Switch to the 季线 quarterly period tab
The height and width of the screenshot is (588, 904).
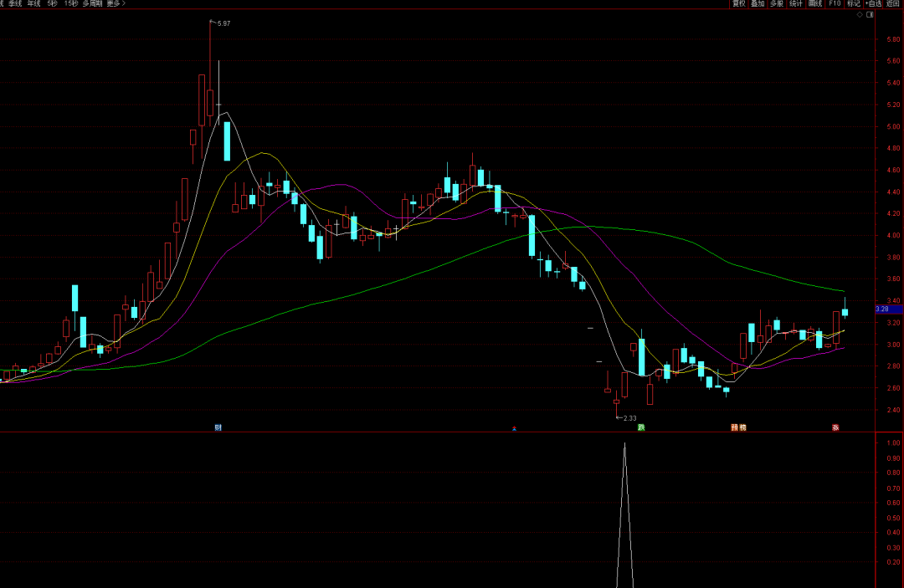[15, 3]
